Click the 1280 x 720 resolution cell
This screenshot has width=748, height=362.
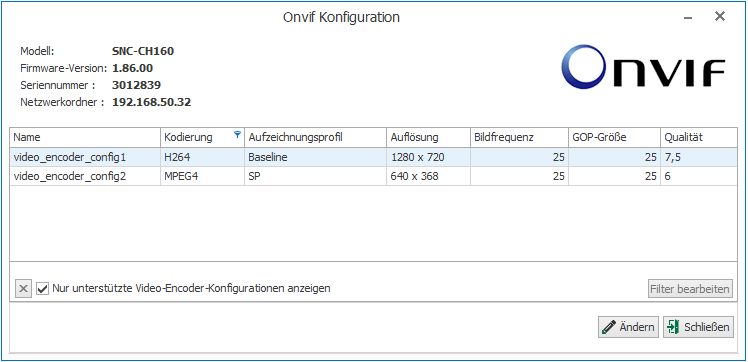428,157
